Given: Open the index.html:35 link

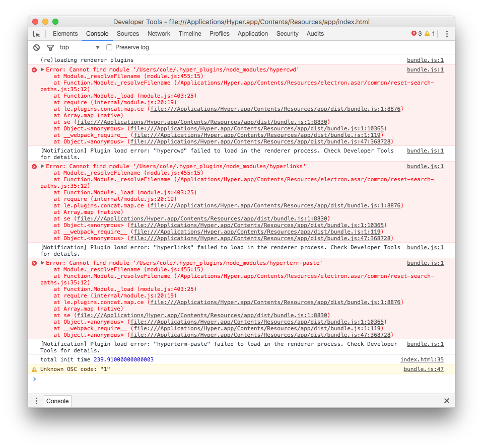Looking at the screenshot, I should pyautogui.click(x=422, y=359).
